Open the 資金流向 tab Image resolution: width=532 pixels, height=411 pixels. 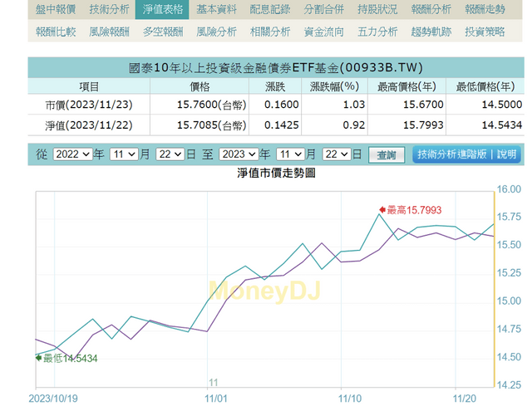pyautogui.click(x=323, y=32)
